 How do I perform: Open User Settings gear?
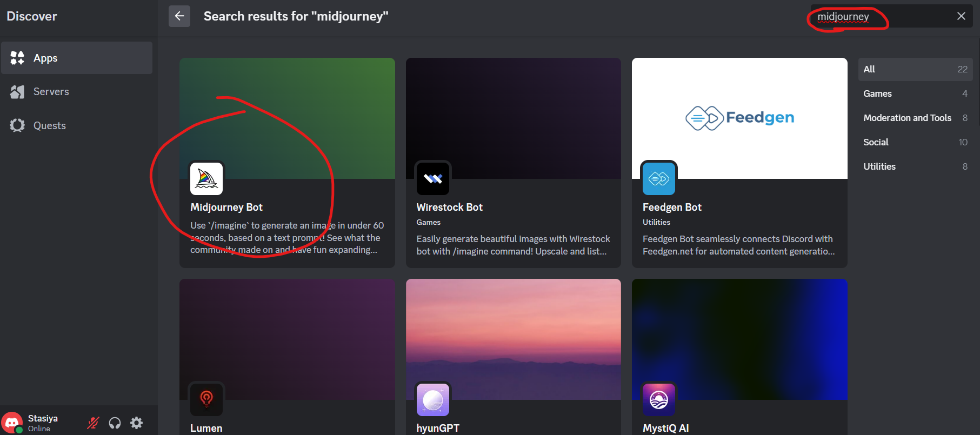137,423
